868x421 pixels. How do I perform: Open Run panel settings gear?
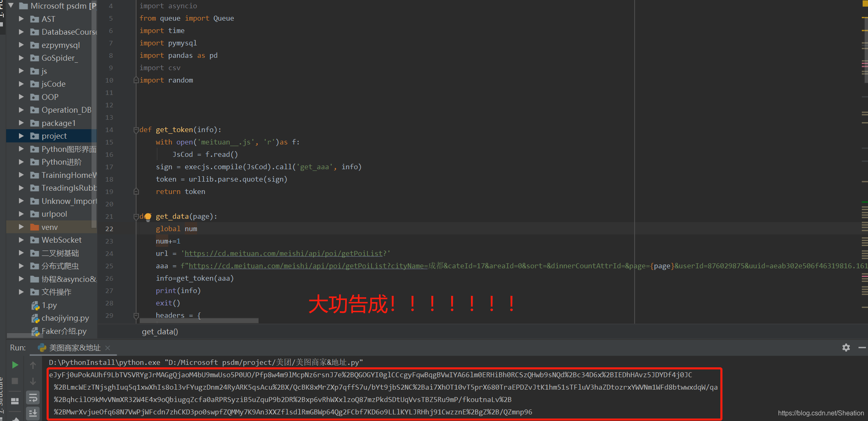(846, 348)
